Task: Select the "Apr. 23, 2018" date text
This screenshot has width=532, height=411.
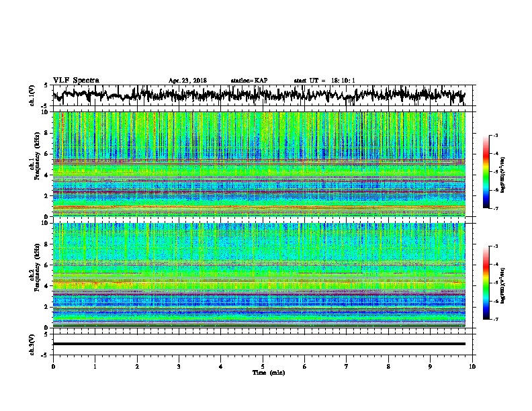Action: coord(187,81)
